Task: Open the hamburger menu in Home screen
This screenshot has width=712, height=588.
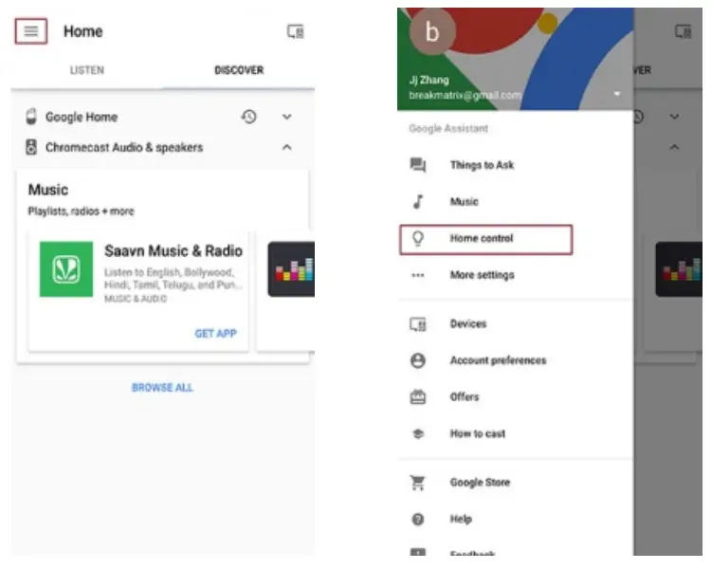Action: (x=31, y=31)
